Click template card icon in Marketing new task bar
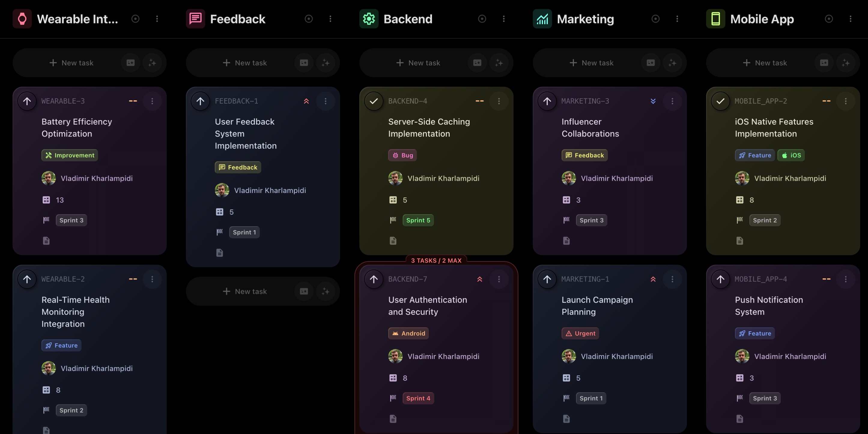Viewport: 868px width, 434px height. [x=650, y=63]
